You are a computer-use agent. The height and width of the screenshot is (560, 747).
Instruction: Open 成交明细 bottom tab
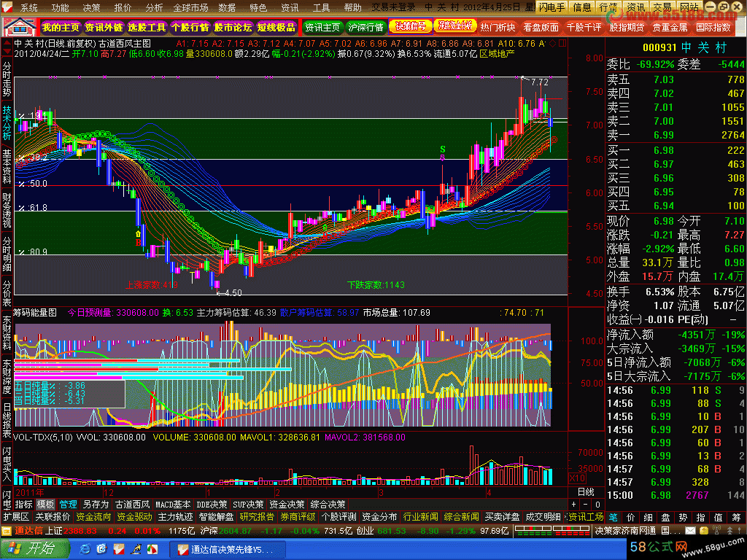[x=543, y=517]
